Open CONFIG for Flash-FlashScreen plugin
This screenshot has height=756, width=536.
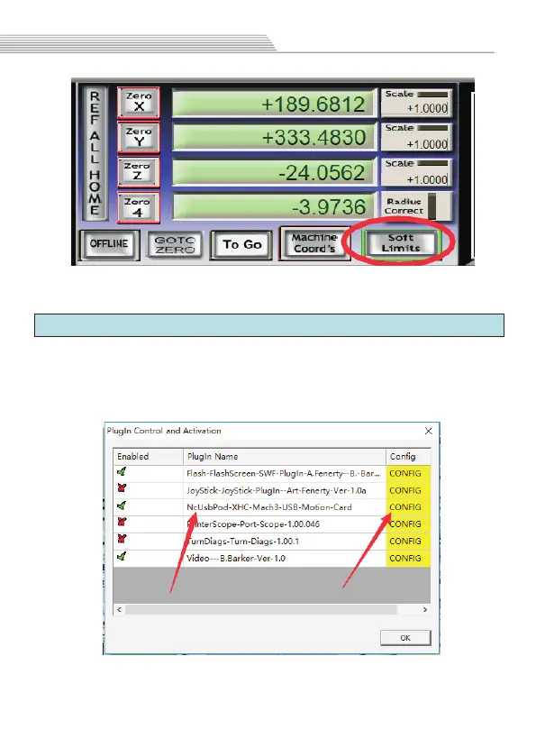(408, 473)
